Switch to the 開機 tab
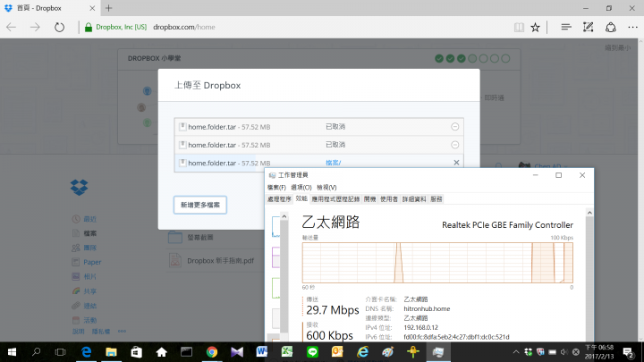Viewport: 644px width, 362px height. pyautogui.click(x=369, y=199)
